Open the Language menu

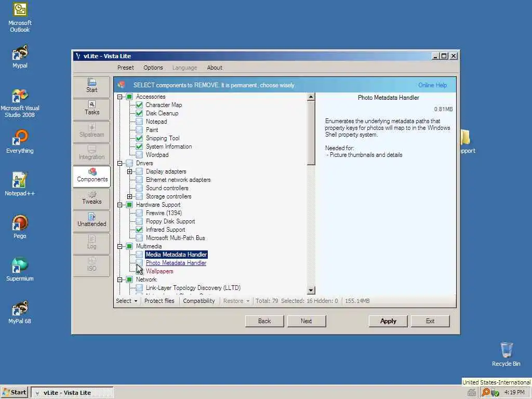click(x=184, y=68)
